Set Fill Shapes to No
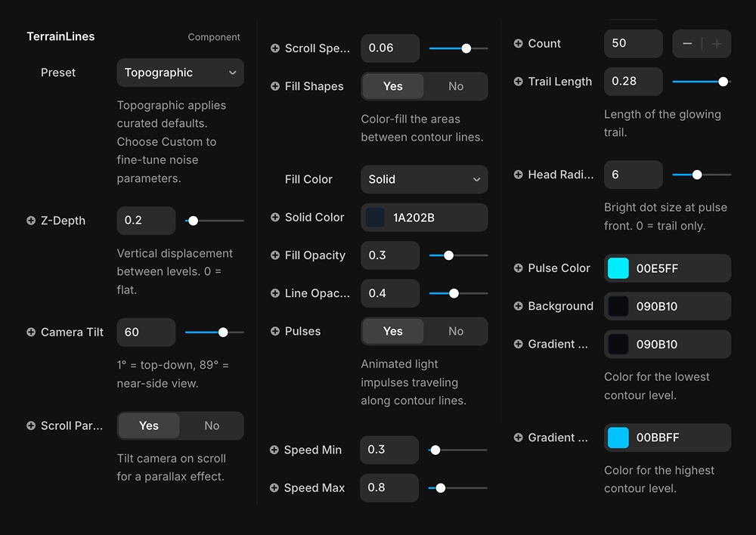Image resolution: width=756 pixels, height=535 pixels. pos(456,86)
